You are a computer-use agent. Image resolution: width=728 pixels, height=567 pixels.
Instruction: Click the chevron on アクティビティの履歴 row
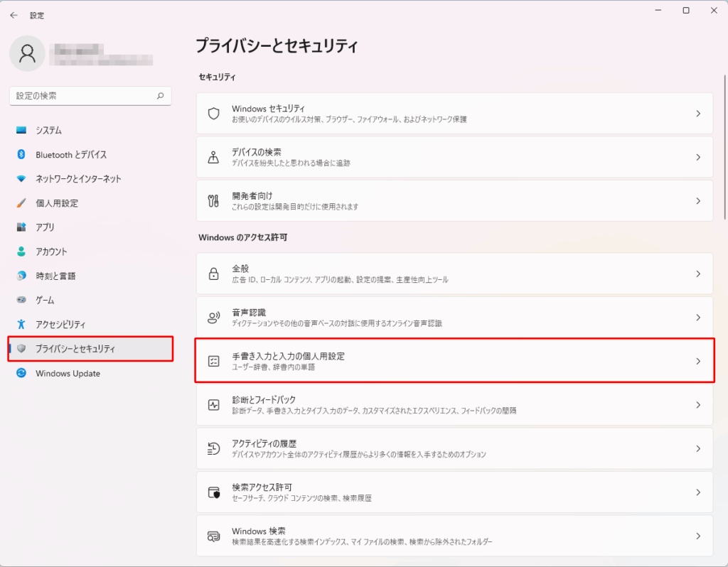coord(698,448)
